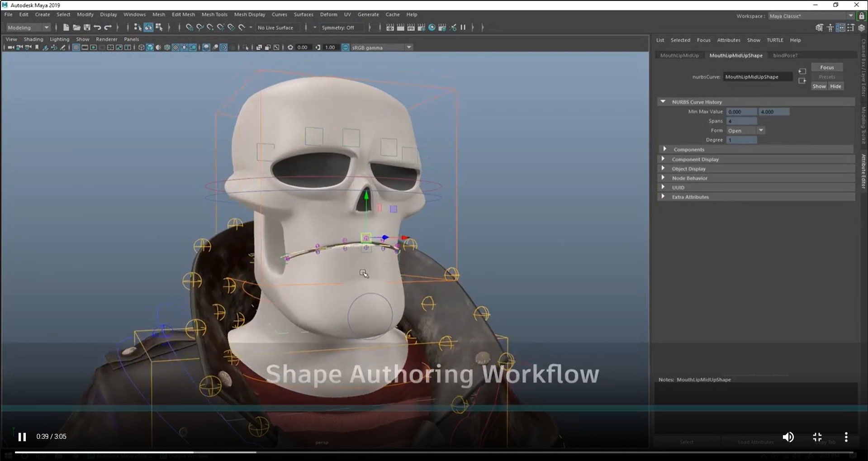Expand the Node Behavior section
868x461 pixels.
coord(756,178)
